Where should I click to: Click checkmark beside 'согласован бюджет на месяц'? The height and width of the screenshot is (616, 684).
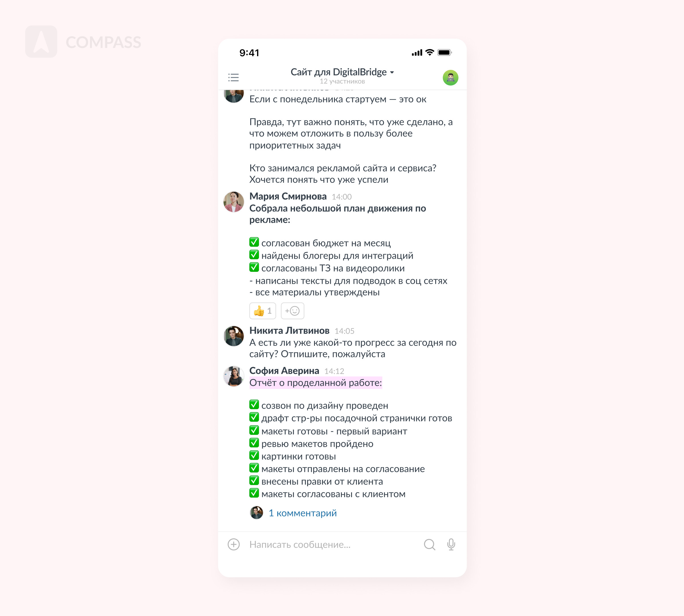point(254,242)
